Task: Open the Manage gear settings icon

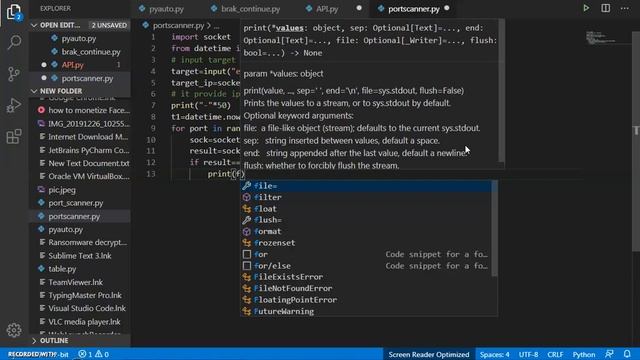Action: tap(14, 330)
